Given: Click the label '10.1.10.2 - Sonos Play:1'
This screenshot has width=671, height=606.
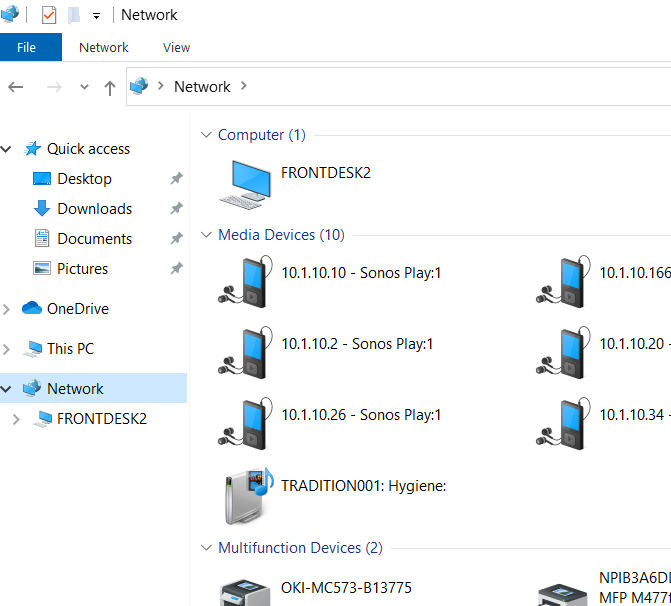Looking at the screenshot, I should pos(357,344).
